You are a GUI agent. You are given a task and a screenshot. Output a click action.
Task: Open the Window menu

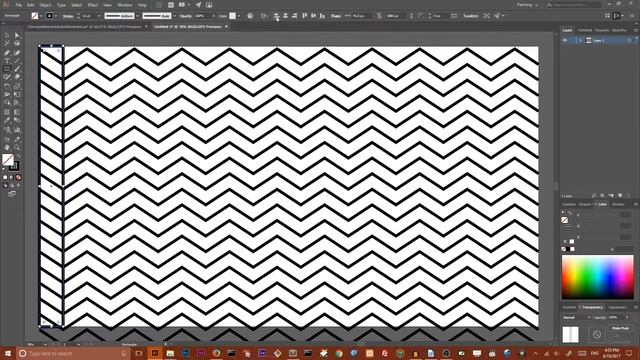tap(125, 5)
